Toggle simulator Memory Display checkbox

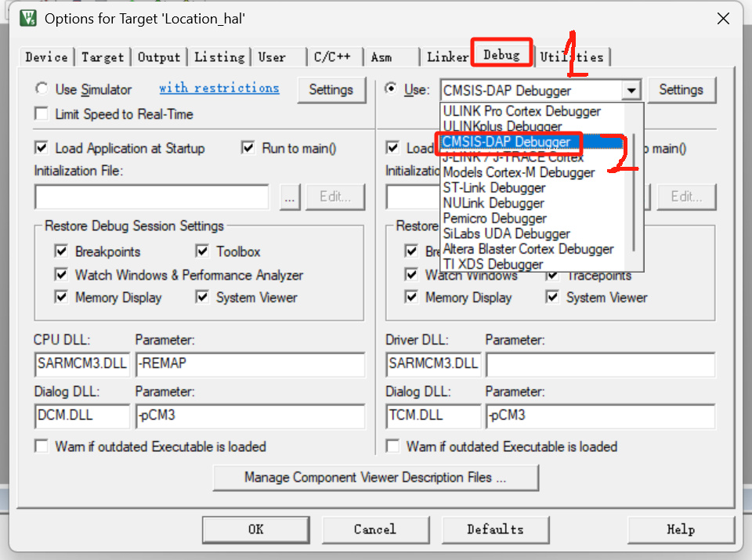[x=61, y=297]
